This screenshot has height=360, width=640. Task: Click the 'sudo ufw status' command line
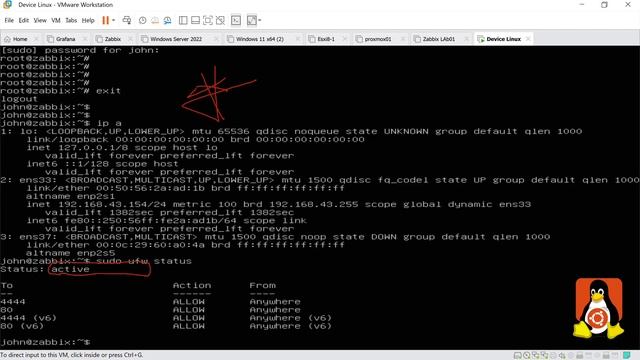point(96,261)
